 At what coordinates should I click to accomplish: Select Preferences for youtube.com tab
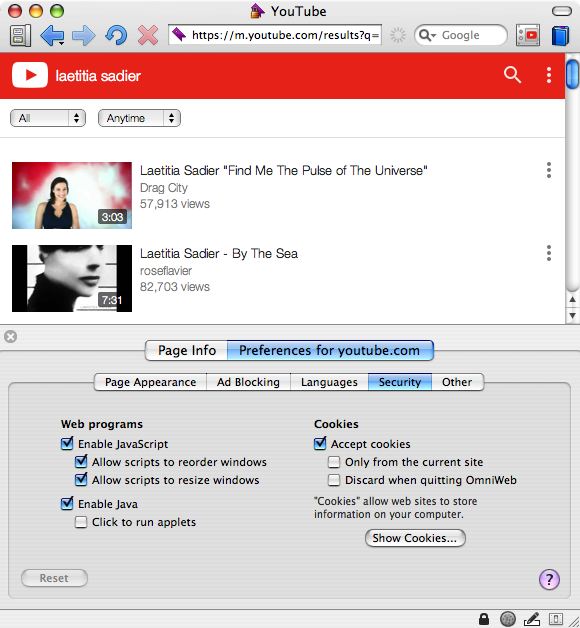[x=330, y=350]
